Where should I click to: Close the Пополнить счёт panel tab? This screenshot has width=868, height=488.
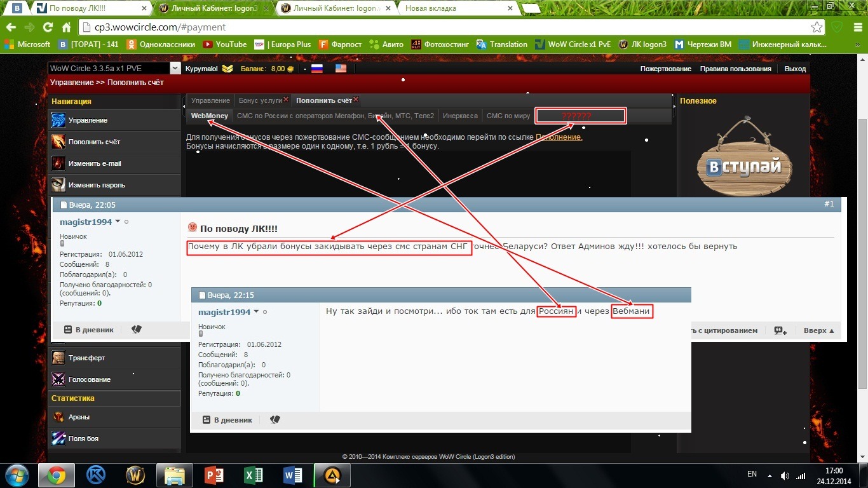(x=356, y=100)
